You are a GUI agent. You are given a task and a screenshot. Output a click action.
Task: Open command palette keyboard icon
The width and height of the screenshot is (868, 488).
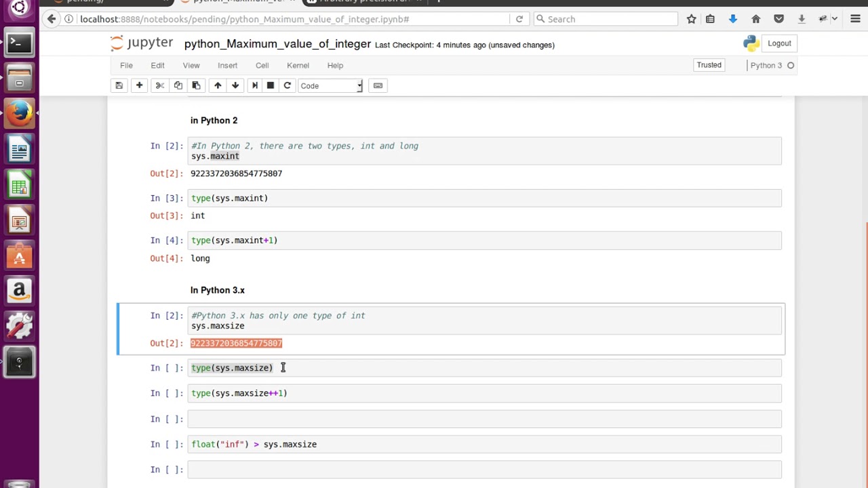click(378, 85)
